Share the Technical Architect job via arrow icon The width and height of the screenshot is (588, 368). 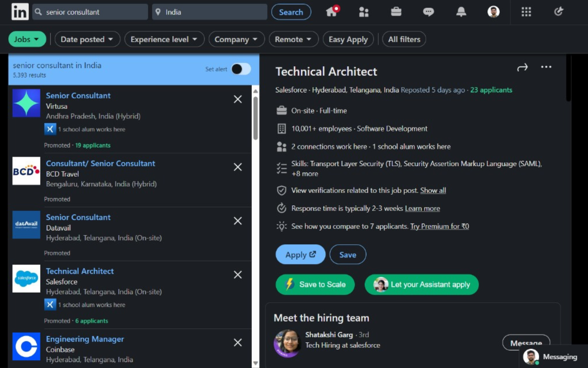tap(522, 68)
